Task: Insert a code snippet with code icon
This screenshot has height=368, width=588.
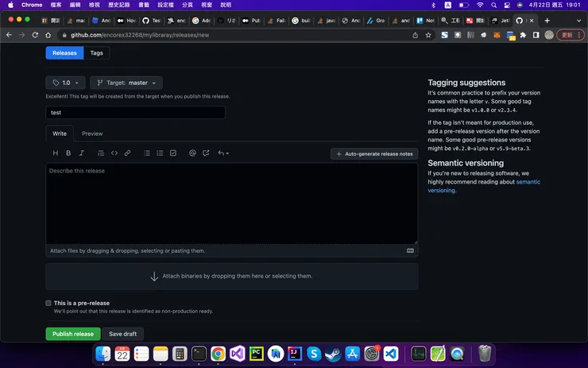Action: 114,153
